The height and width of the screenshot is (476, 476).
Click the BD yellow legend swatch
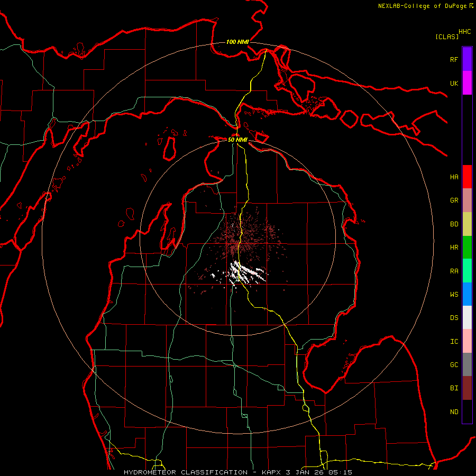click(x=467, y=224)
